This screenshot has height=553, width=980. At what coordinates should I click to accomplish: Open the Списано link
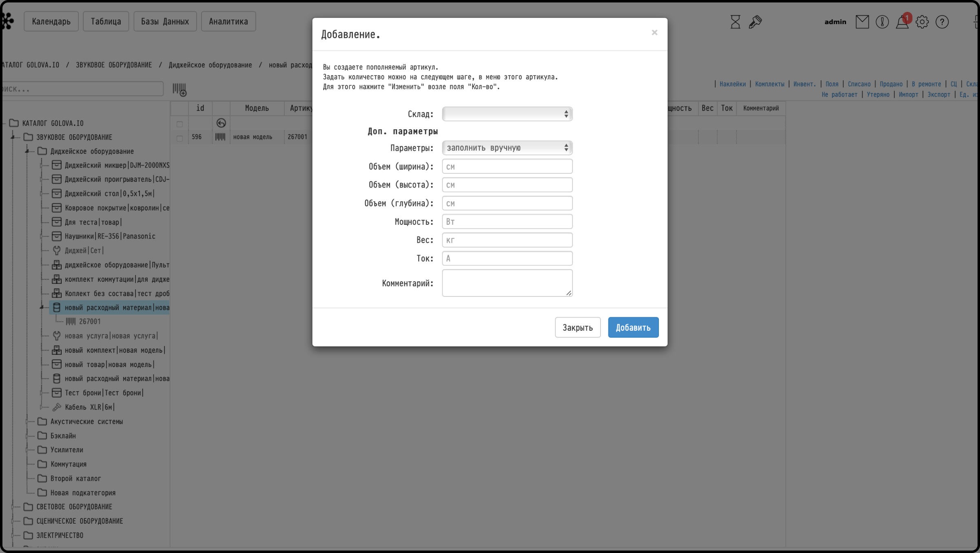point(859,84)
